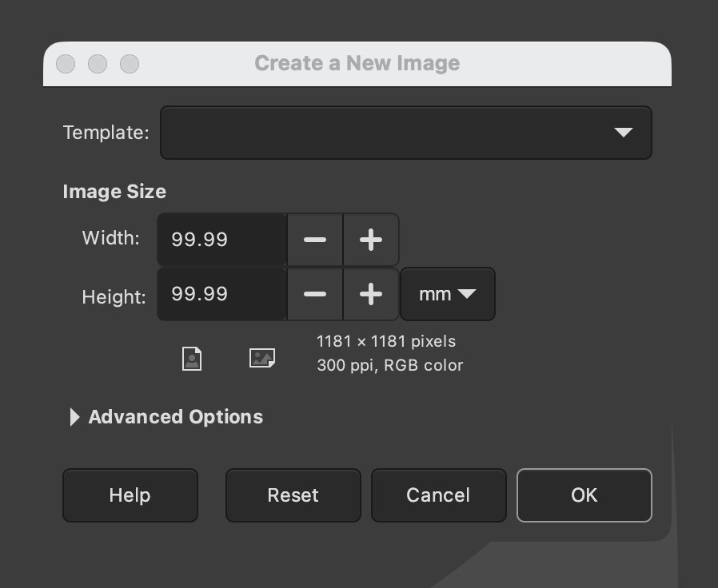The width and height of the screenshot is (718, 588).
Task: Click OK to create the image
Action: point(584,495)
